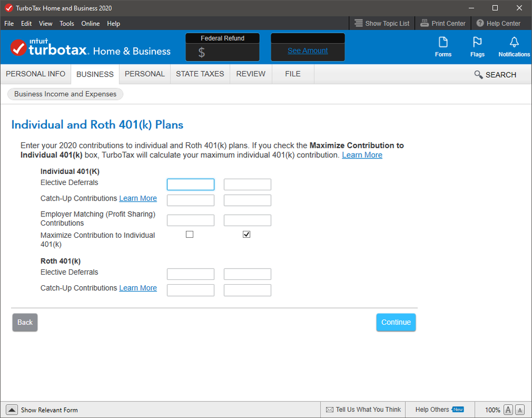The width and height of the screenshot is (532, 418).
Task: Click the TurboTax checkmark logo in header
Action: pos(18,47)
